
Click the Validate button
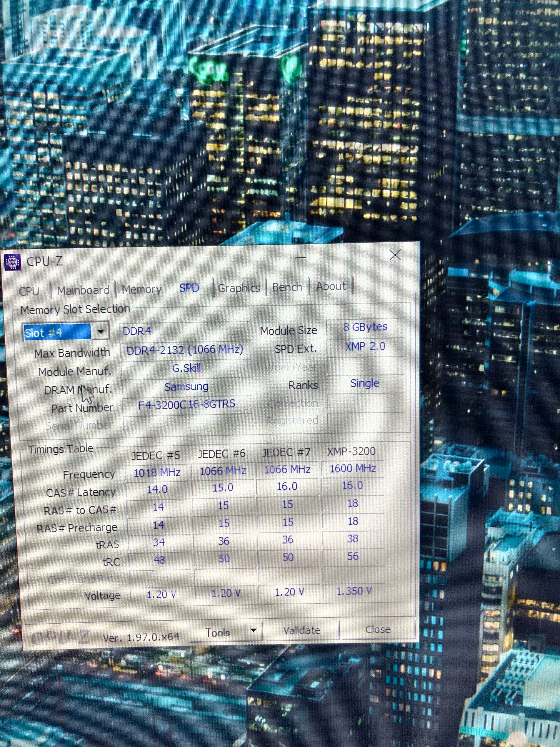pyautogui.click(x=301, y=630)
